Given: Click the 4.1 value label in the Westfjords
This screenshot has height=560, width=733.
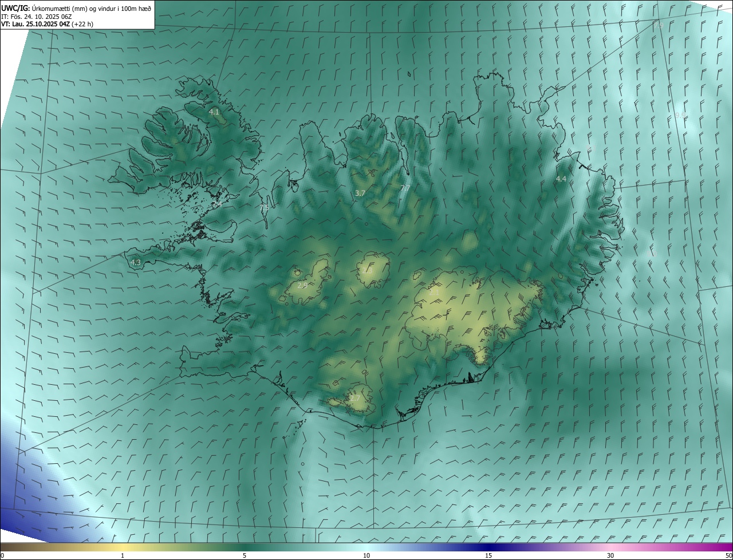Looking at the screenshot, I should click(214, 112).
